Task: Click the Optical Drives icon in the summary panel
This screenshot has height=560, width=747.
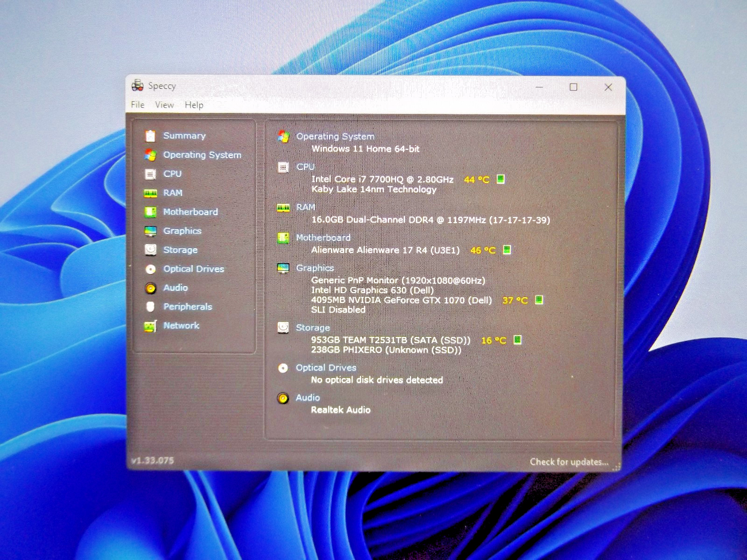Action: pos(283,368)
